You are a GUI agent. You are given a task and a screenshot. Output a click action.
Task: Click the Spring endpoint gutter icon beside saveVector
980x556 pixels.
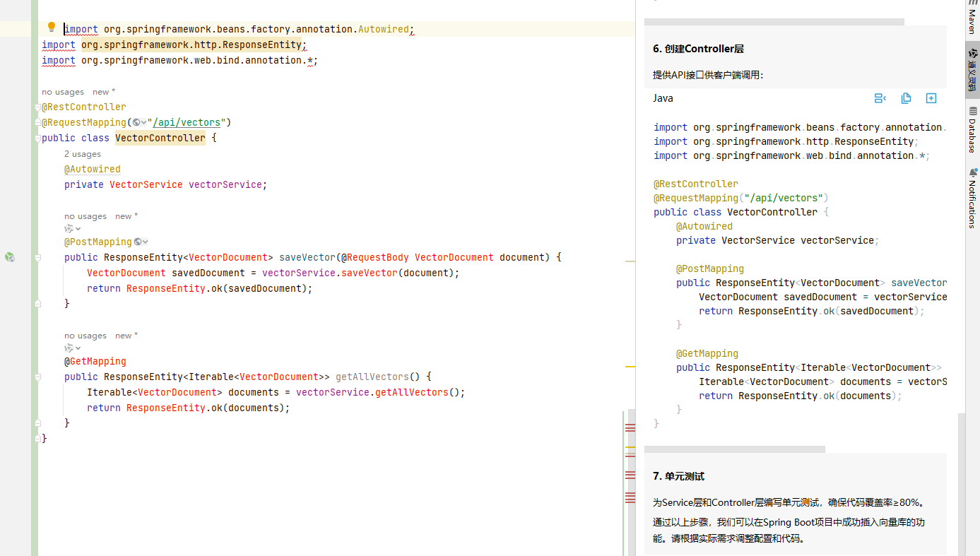(10, 257)
